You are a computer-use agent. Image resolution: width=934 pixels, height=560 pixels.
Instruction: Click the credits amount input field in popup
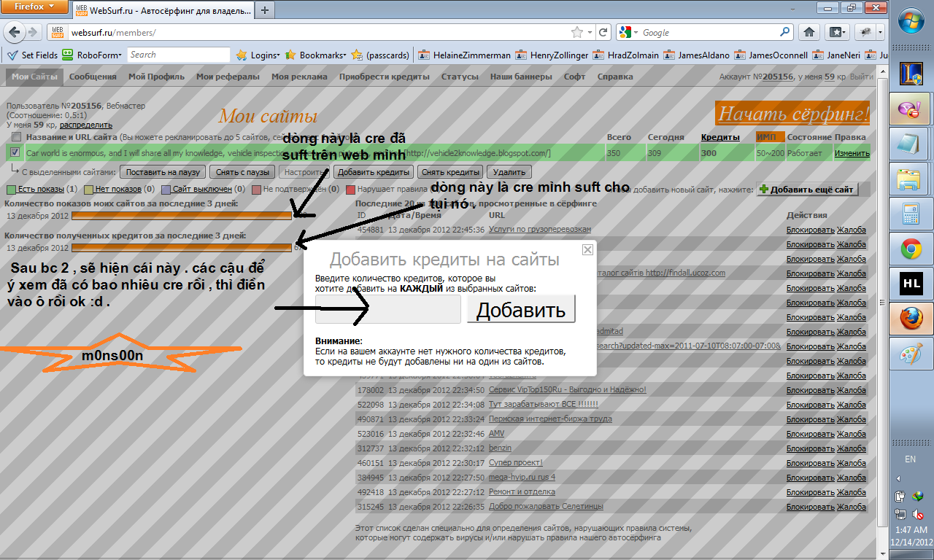[x=387, y=309]
